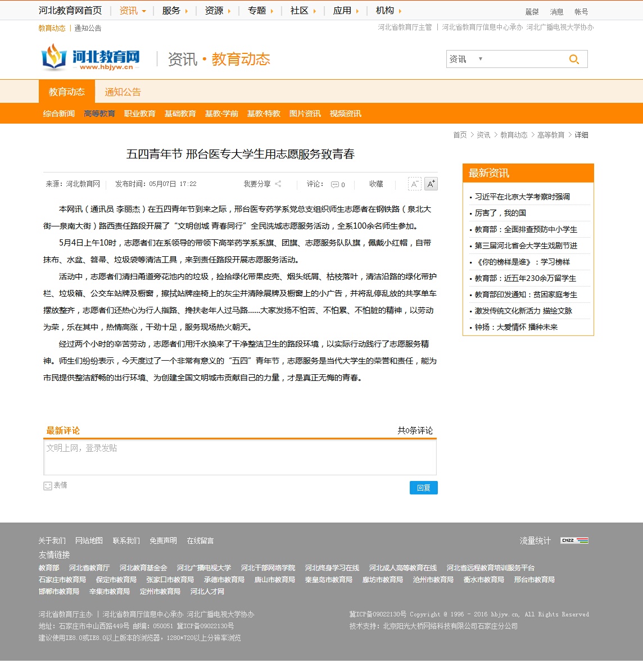This screenshot has width=643, height=672.
Task: Click the comment text box
Action: [240, 458]
